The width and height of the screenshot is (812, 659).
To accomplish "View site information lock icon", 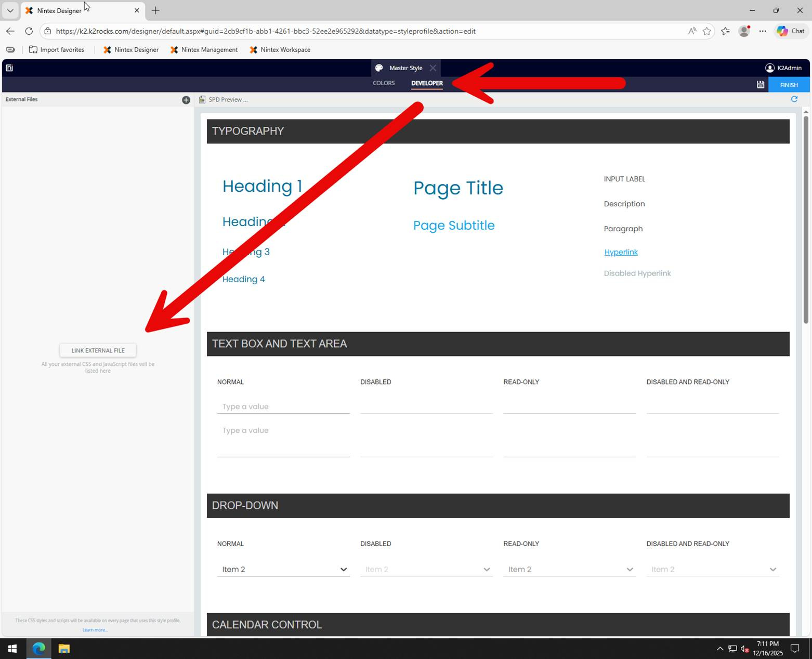I will pos(48,31).
